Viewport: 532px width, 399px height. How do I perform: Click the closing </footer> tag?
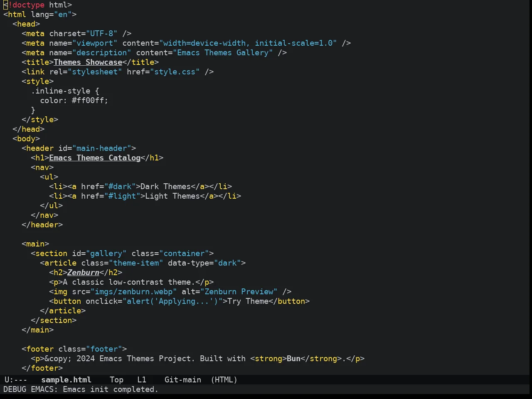(42, 368)
